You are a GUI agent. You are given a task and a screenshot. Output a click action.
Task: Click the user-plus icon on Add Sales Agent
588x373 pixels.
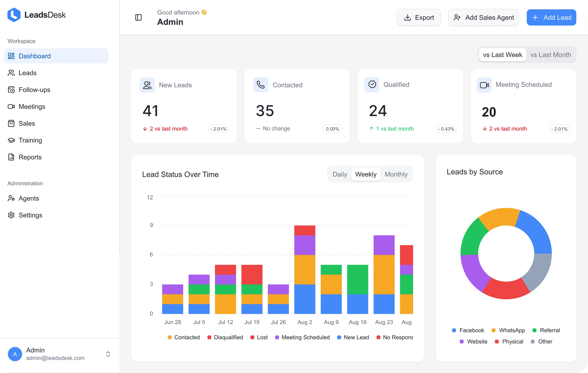coord(457,17)
